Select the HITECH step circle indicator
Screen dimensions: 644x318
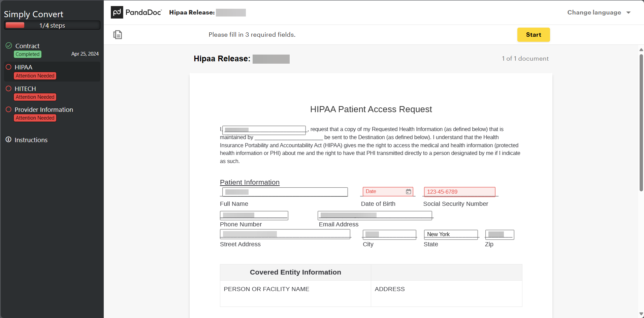point(9,89)
